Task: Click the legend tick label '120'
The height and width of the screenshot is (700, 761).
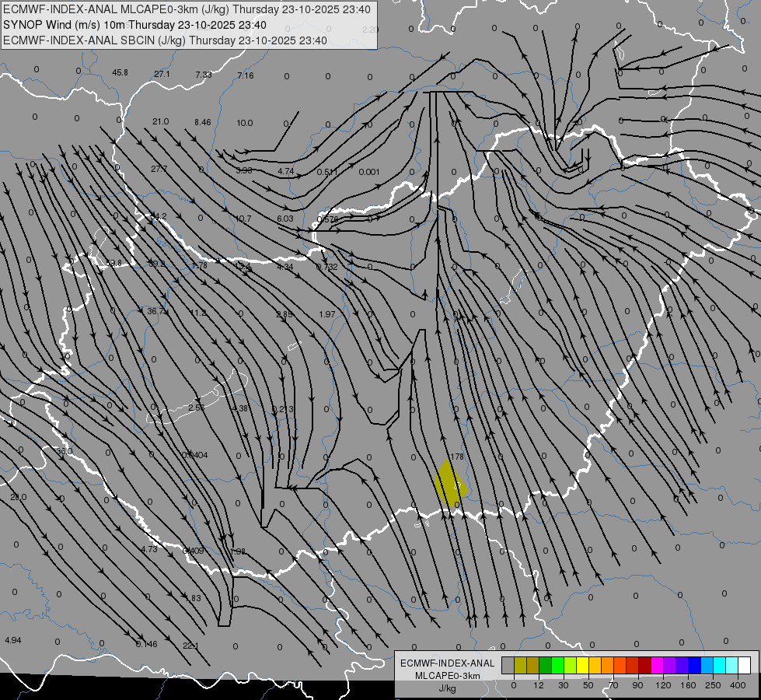Action: 663,685
